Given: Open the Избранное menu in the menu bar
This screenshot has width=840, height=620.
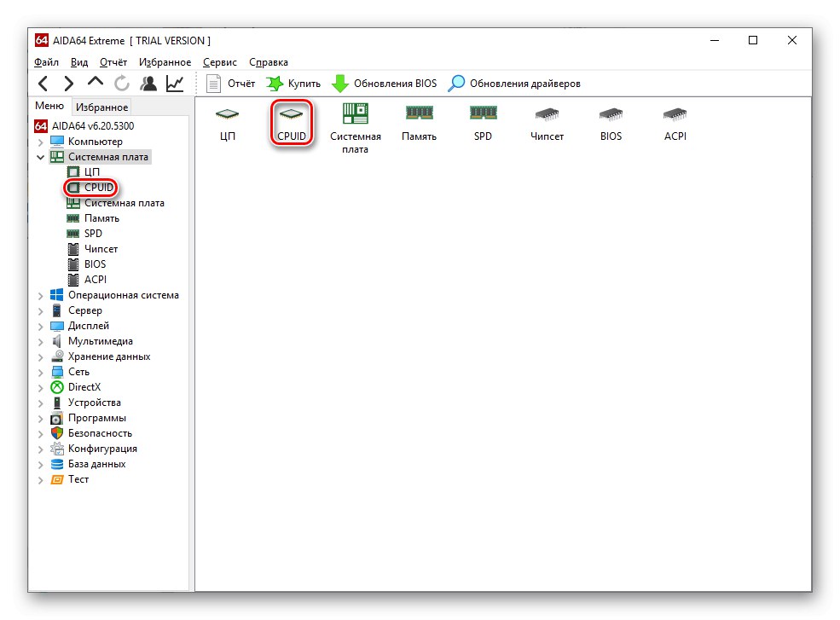Looking at the screenshot, I should pyautogui.click(x=165, y=62).
